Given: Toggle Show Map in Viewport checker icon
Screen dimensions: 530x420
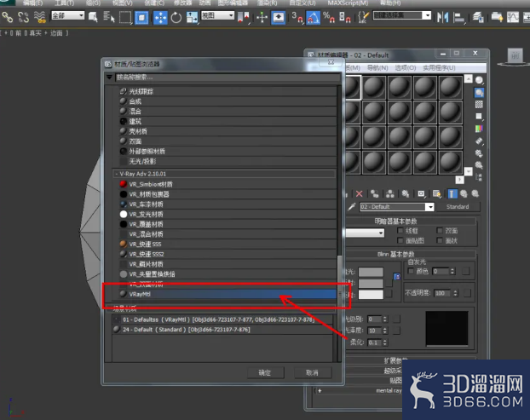Looking at the screenshot, I should pos(436,193).
